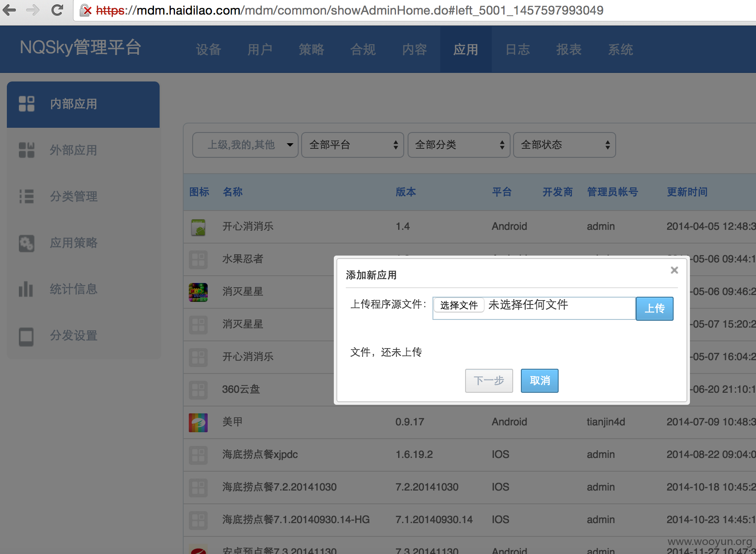
Task: Click the 360云盘 placeholder icon
Action: click(x=198, y=390)
